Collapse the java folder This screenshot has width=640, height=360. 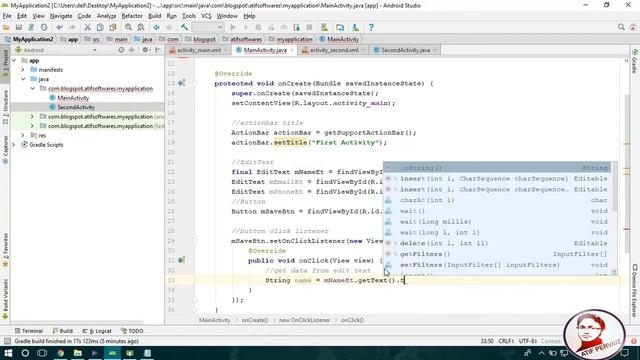pyautogui.click(x=23, y=79)
